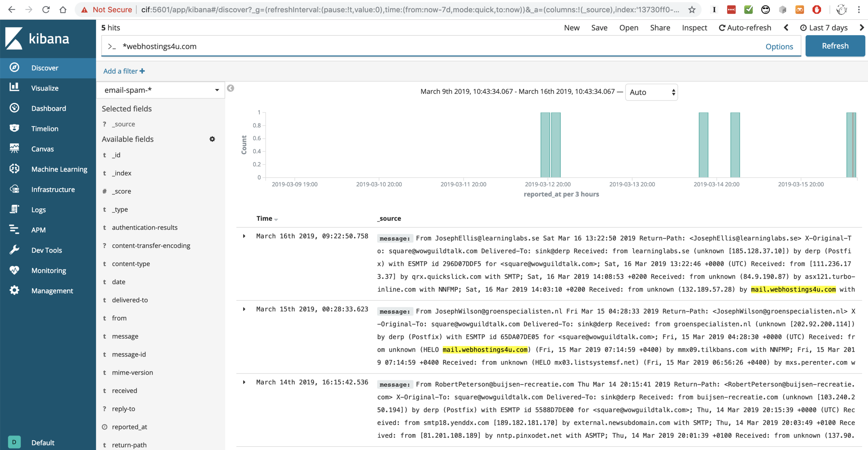
Task: Click Share in the top menu
Action: click(660, 28)
